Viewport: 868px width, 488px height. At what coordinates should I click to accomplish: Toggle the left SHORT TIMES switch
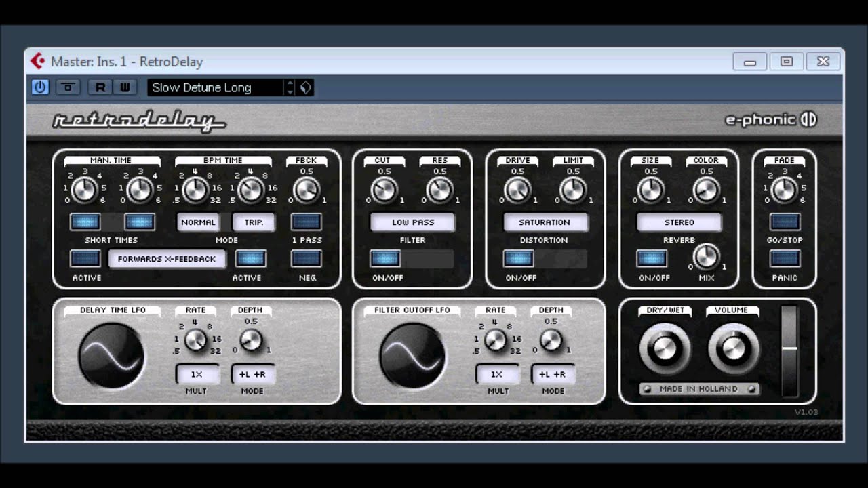(x=85, y=222)
